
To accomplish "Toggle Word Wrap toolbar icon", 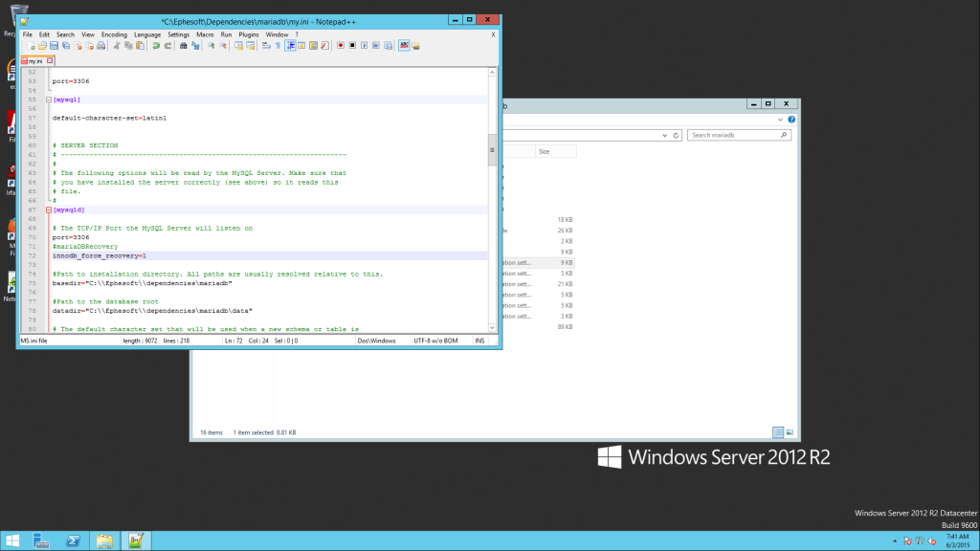I will click(266, 46).
